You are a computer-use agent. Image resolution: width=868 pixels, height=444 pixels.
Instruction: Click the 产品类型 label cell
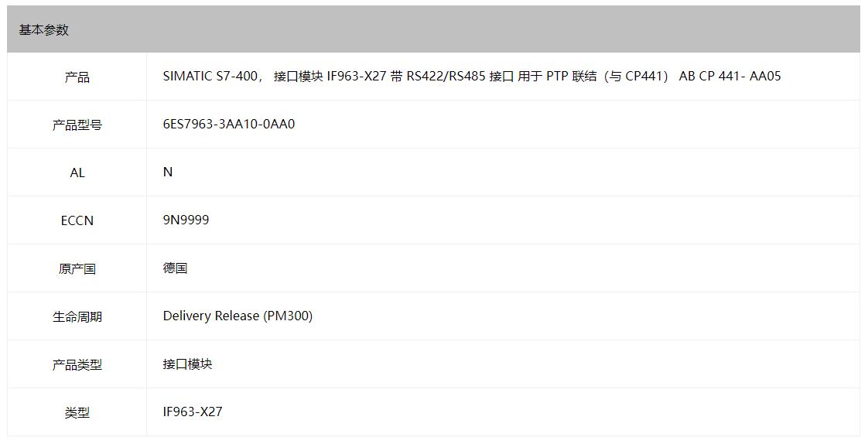pyautogui.click(x=77, y=365)
